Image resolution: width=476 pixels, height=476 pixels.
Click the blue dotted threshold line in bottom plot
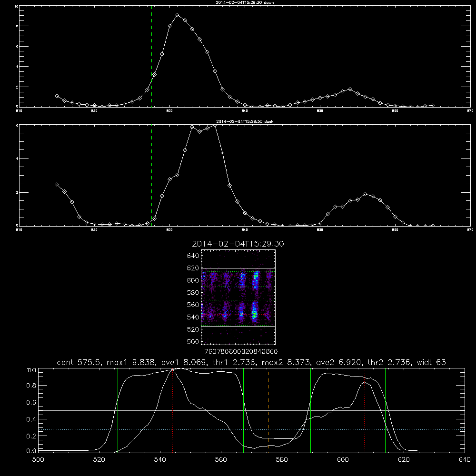tap(251, 429)
